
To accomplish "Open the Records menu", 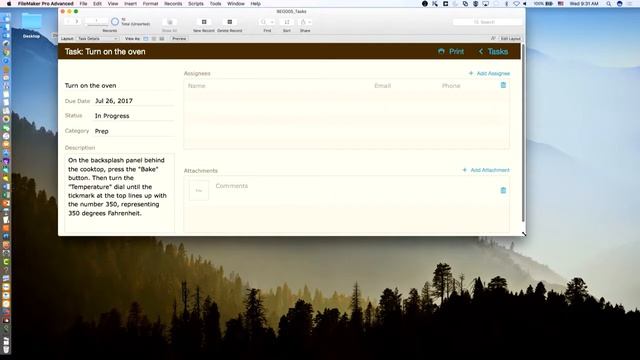I will (173, 4).
